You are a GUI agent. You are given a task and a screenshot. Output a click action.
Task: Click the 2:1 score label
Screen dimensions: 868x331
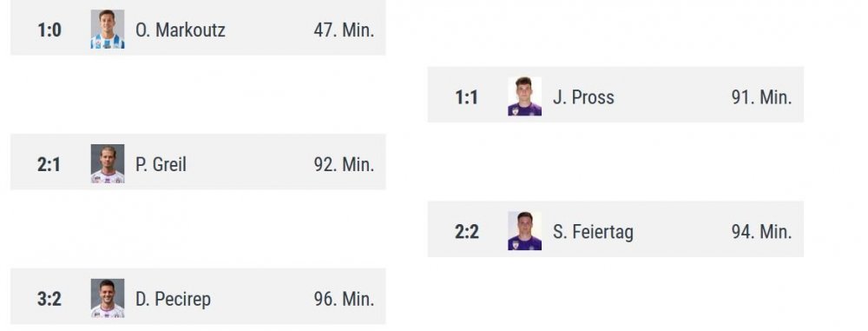[49, 165]
